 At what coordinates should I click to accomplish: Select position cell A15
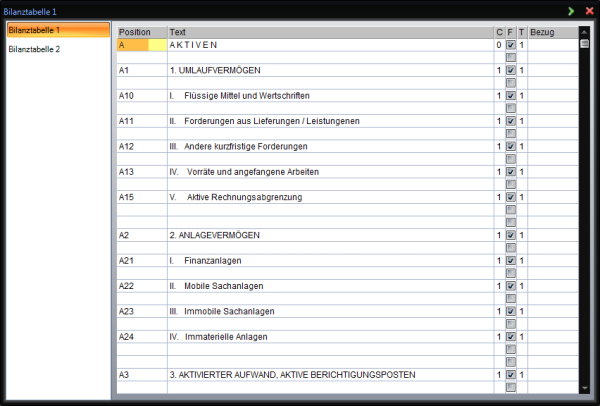(142, 197)
